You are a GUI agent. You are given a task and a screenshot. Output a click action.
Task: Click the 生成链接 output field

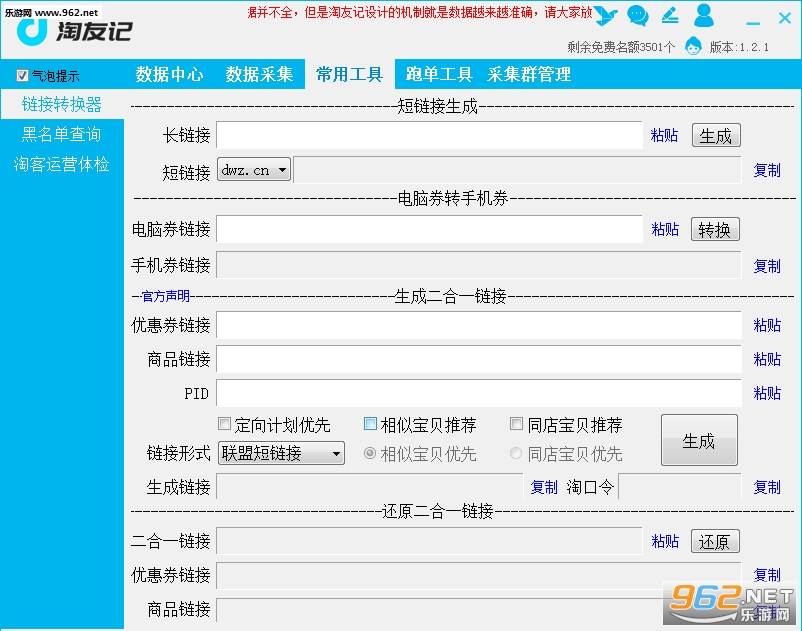tap(369, 486)
